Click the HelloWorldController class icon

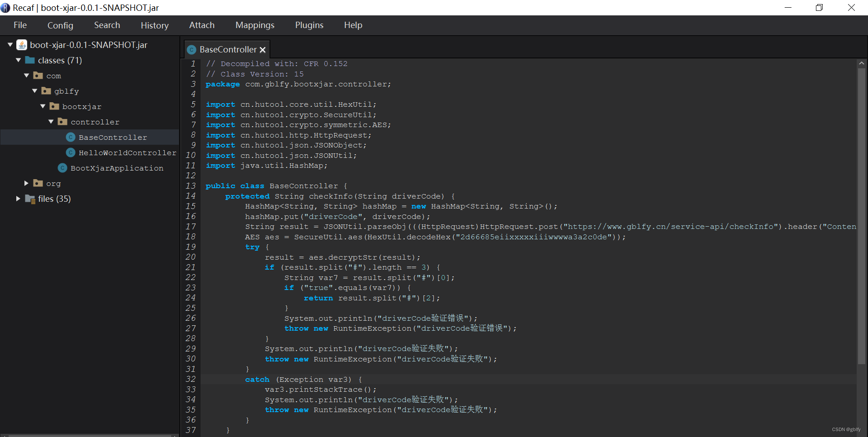[x=70, y=152]
